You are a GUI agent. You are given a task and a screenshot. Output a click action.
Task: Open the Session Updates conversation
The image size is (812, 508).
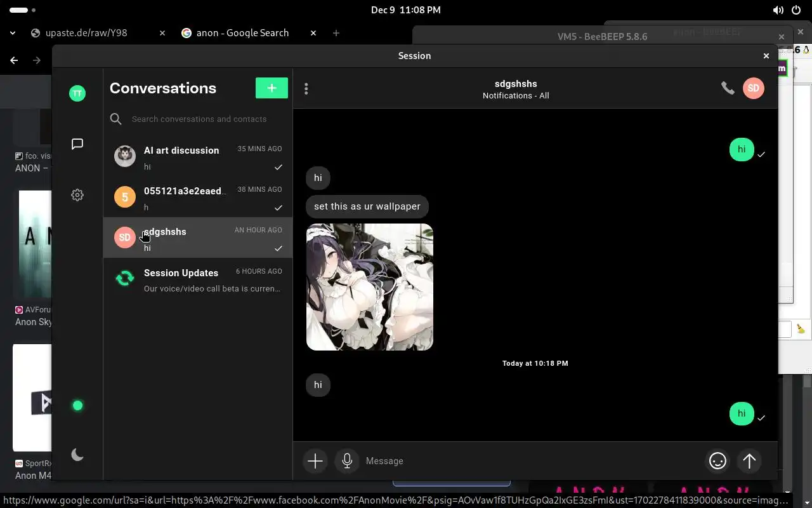(198, 279)
